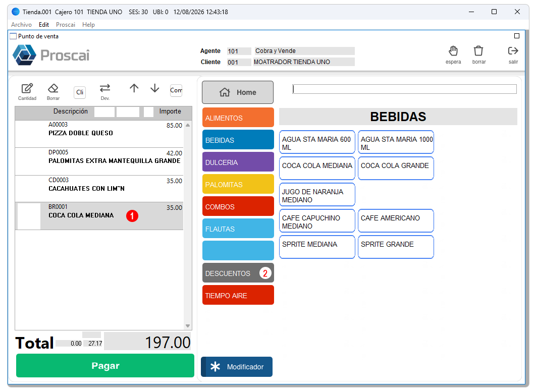
Task: Add AGUA STA MARIA 600 ML
Action: [317, 142]
